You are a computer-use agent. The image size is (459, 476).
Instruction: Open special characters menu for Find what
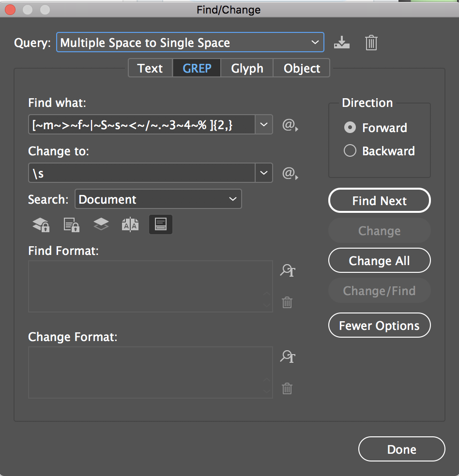point(289,125)
